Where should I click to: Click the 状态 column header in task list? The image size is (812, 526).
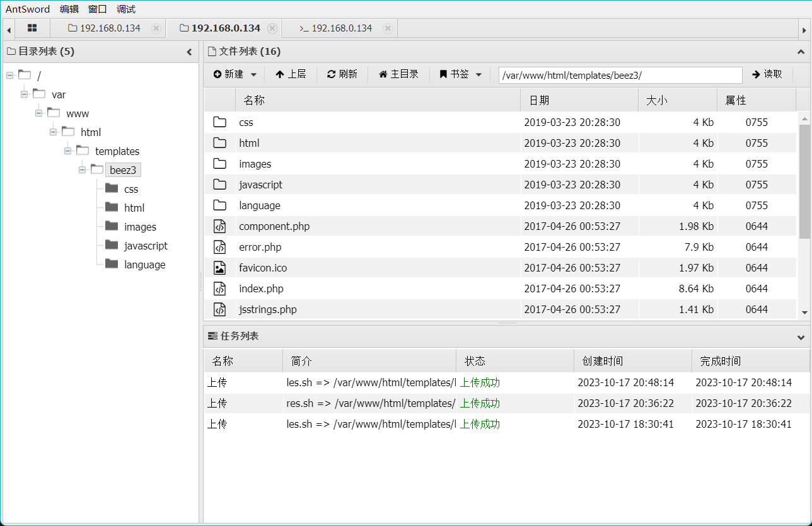[x=515, y=361]
